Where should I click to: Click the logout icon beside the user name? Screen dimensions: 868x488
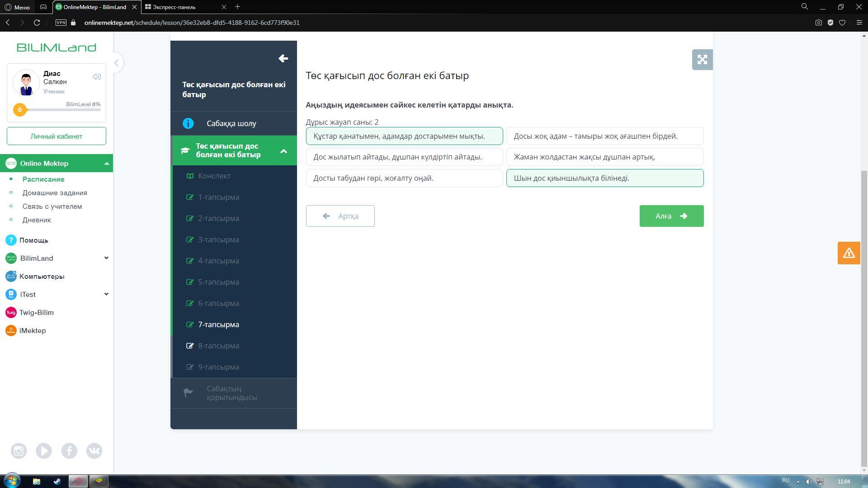tap(97, 77)
